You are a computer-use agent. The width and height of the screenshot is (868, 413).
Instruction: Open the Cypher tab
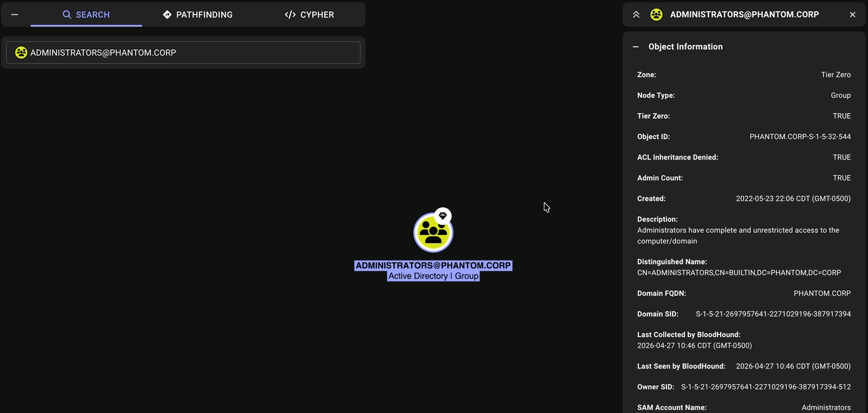pyautogui.click(x=309, y=15)
